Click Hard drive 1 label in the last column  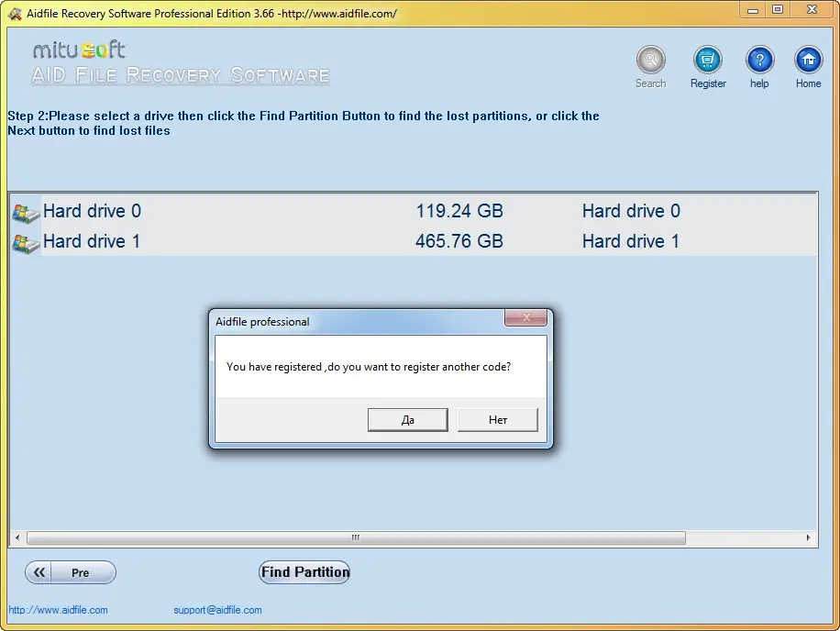coord(631,241)
